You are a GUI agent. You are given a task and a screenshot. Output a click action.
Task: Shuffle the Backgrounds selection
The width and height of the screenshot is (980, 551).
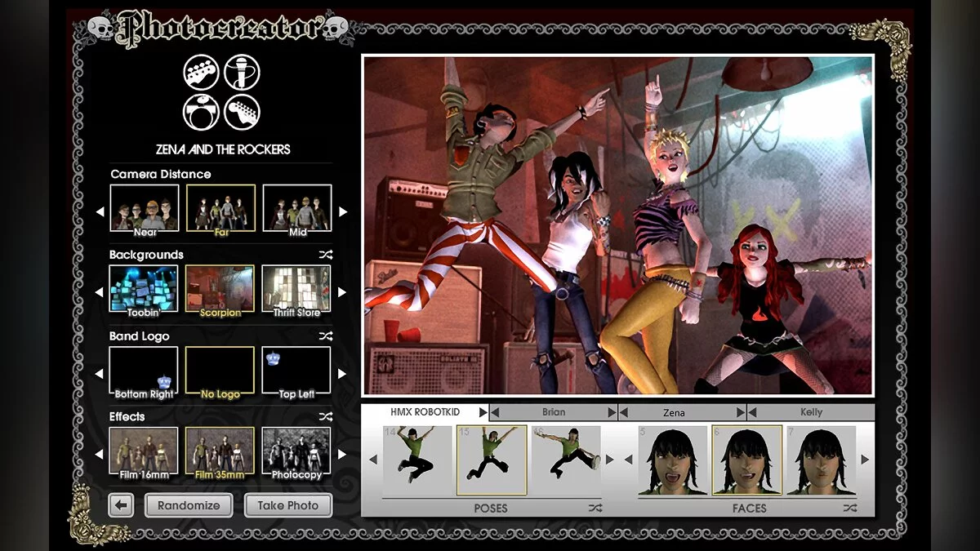326,255
